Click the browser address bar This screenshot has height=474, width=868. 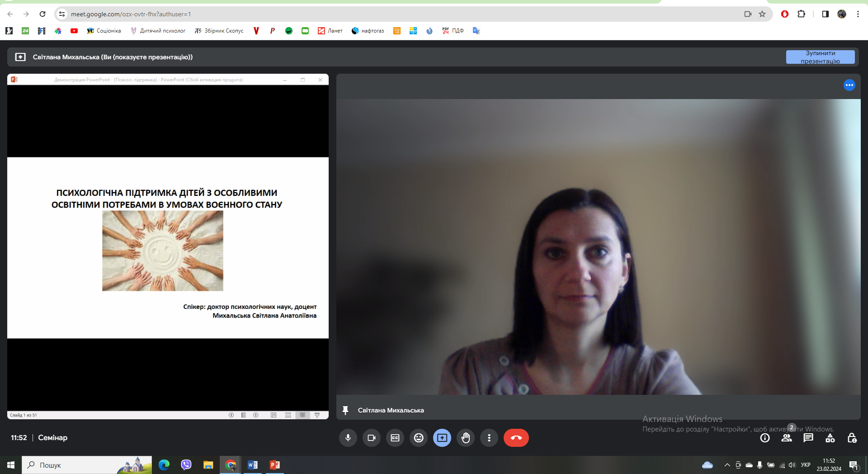tap(362, 14)
